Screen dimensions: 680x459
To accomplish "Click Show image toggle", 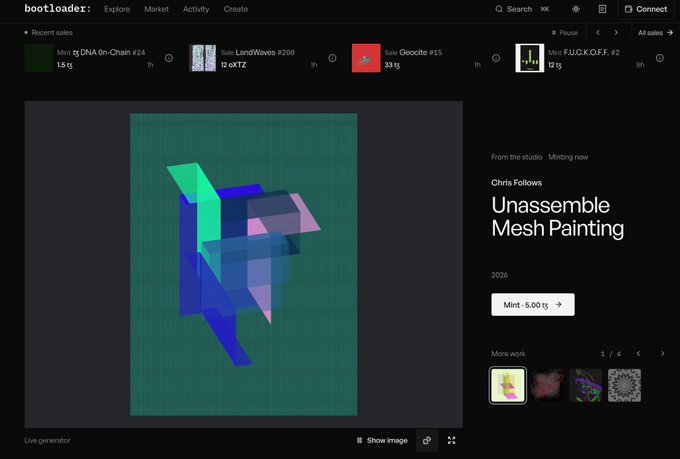I will [382, 440].
